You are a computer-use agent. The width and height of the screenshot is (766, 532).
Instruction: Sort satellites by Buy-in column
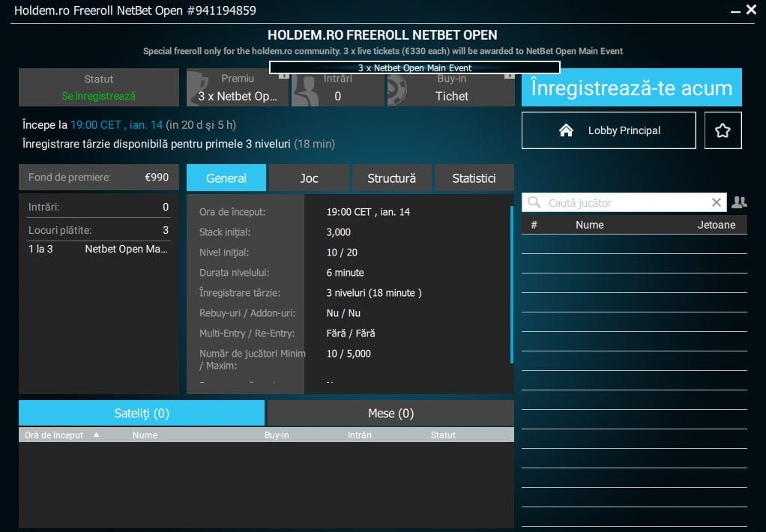(x=277, y=435)
